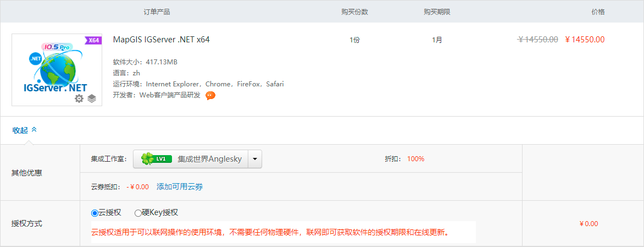Click the 订单产品 column header
This screenshot has width=644, height=247.
157,12
